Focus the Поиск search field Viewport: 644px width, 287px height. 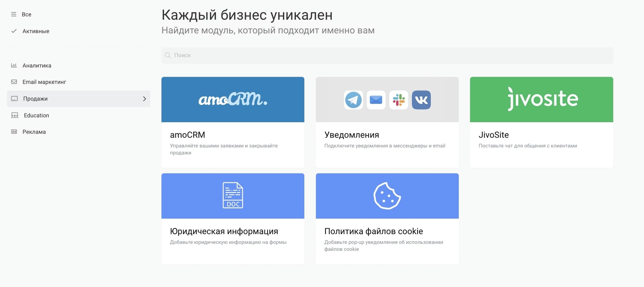pos(387,55)
